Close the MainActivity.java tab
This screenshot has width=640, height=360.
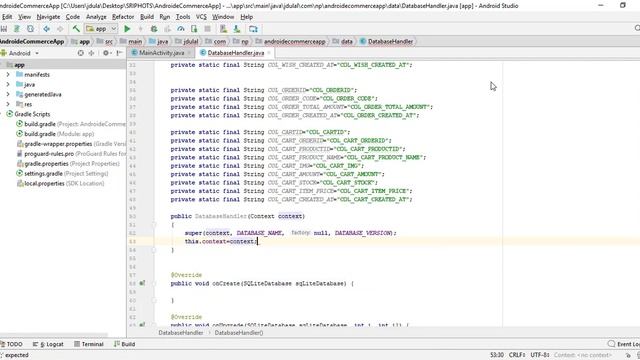pos(189,53)
